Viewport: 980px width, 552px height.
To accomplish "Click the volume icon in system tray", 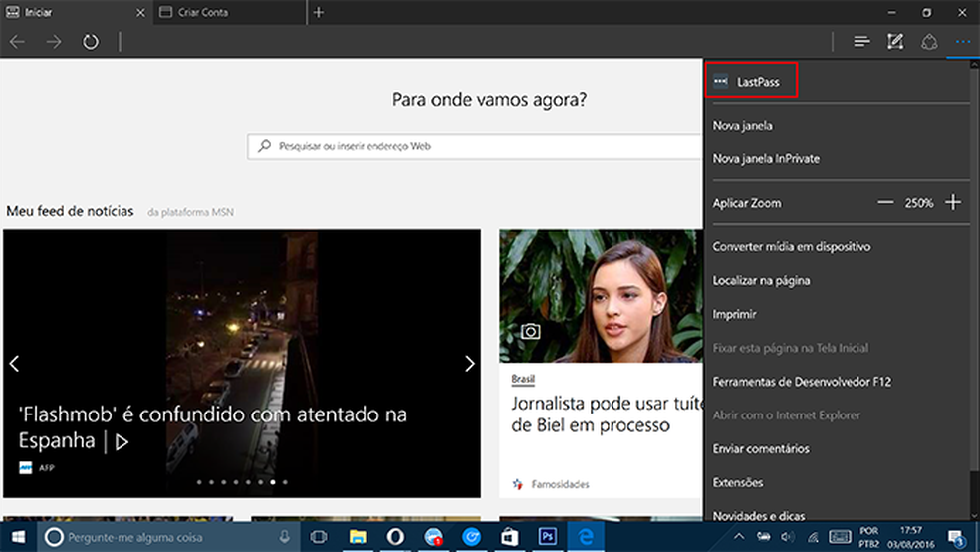I will (x=788, y=536).
